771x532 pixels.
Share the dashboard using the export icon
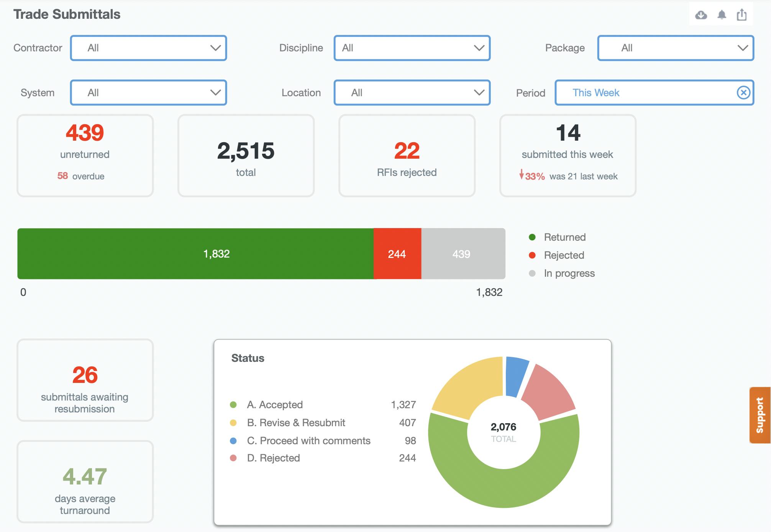coord(742,15)
